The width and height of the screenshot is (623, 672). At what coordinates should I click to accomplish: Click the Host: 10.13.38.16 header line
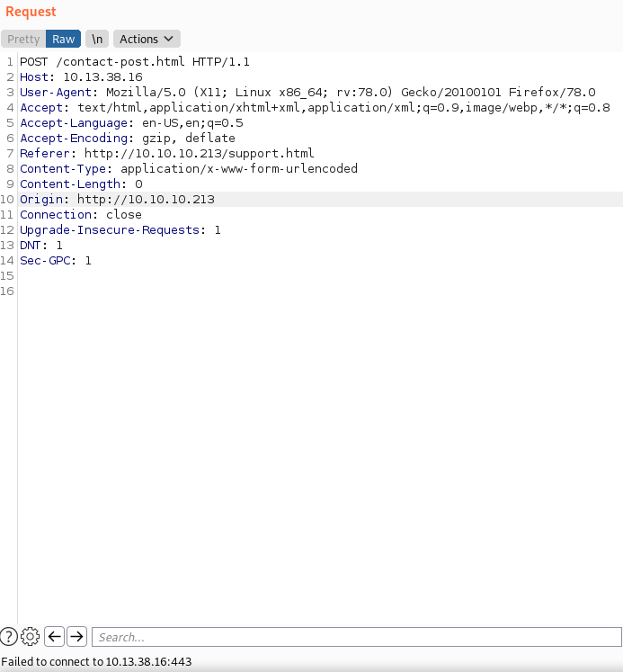pos(81,77)
